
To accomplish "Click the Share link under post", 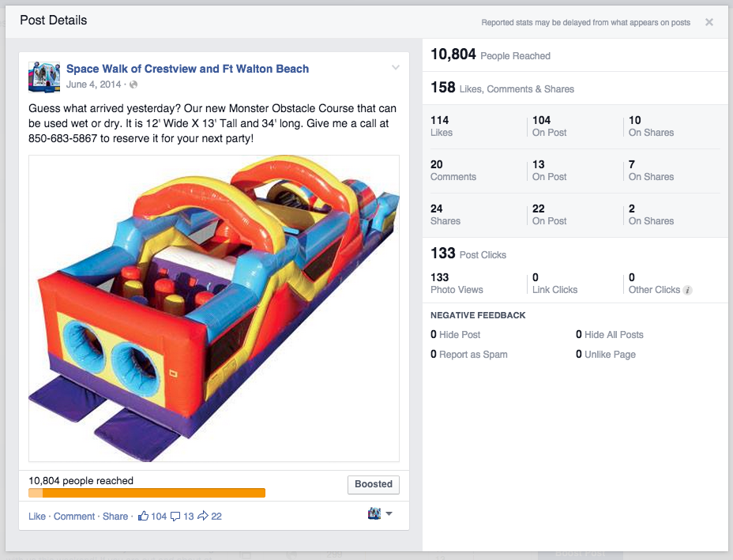I will tap(115, 516).
